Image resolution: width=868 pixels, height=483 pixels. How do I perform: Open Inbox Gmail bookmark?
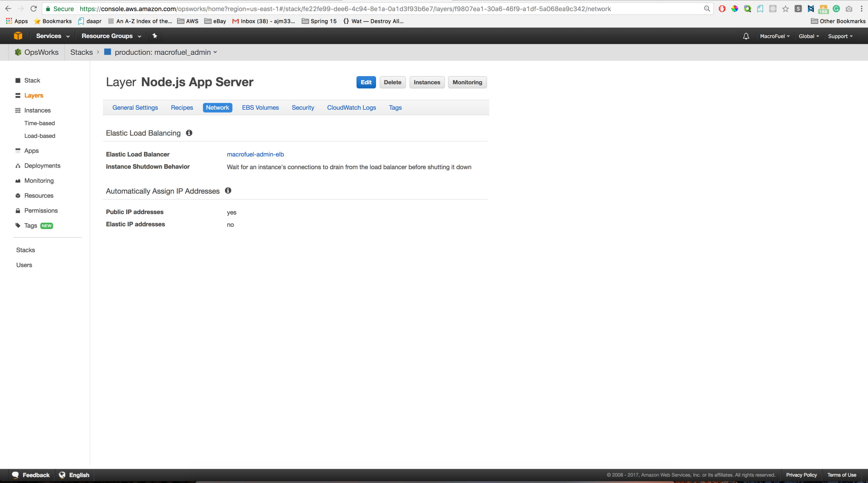click(x=264, y=21)
